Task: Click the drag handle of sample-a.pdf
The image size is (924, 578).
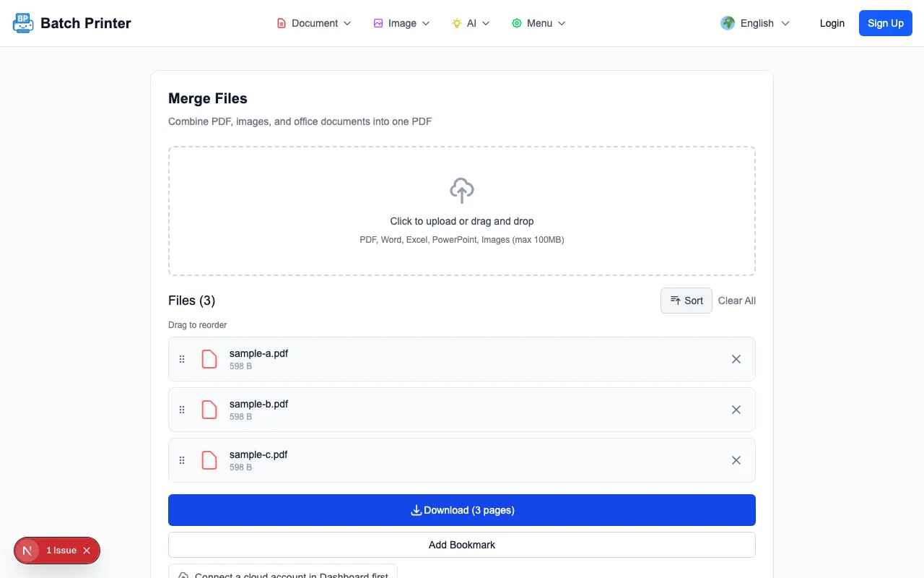Action: pyautogui.click(x=182, y=359)
